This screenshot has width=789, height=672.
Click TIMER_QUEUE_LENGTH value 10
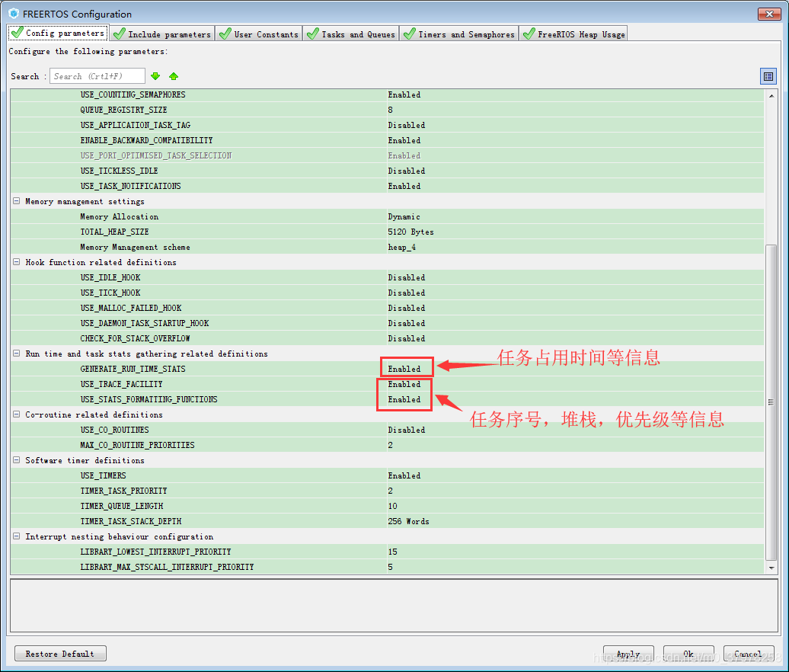pyautogui.click(x=392, y=506)
